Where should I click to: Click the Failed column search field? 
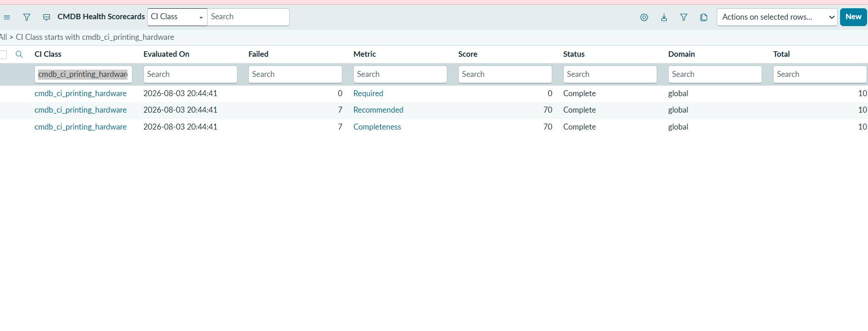tap(295, 74)
